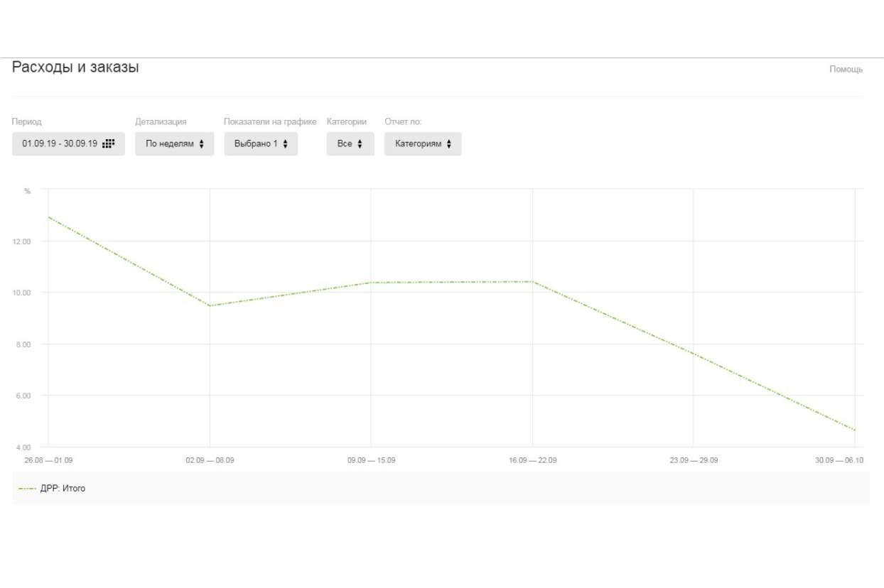Screen dimensions: 884x588
Task: Click the 'Категории' field label
Action: 347,122
